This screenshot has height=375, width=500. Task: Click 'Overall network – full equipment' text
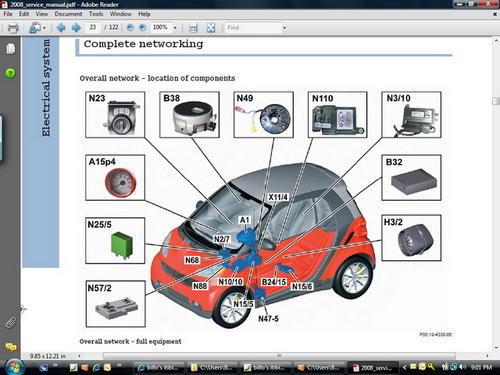[x=130, y=341]
